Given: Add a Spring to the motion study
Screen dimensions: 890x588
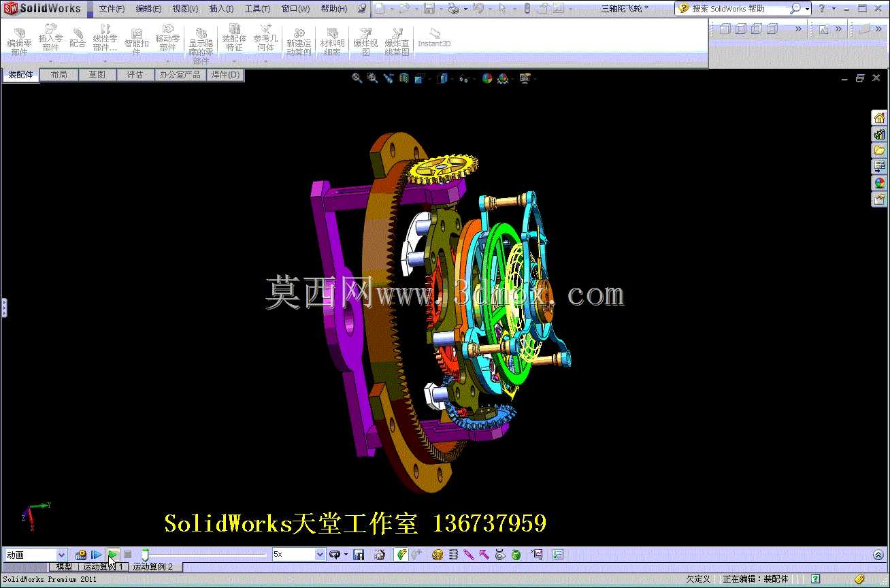Looking at the screenshot, I should point(453,555).
